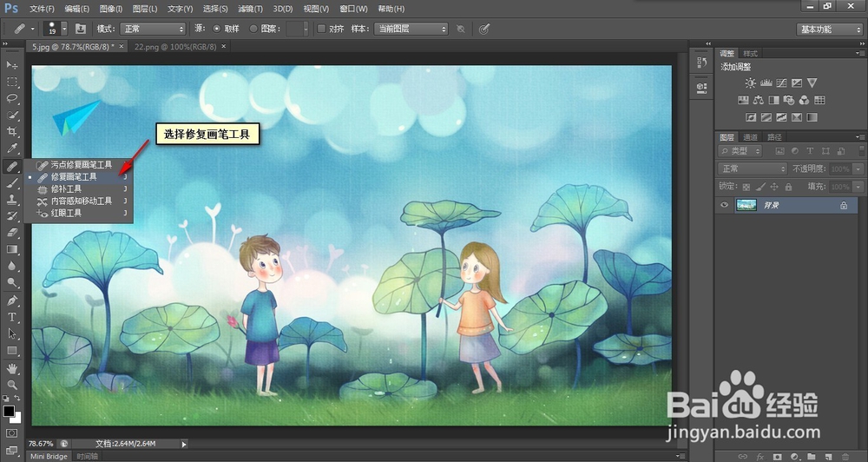Toggle lock all padlock icon

(x=788, y=188)
